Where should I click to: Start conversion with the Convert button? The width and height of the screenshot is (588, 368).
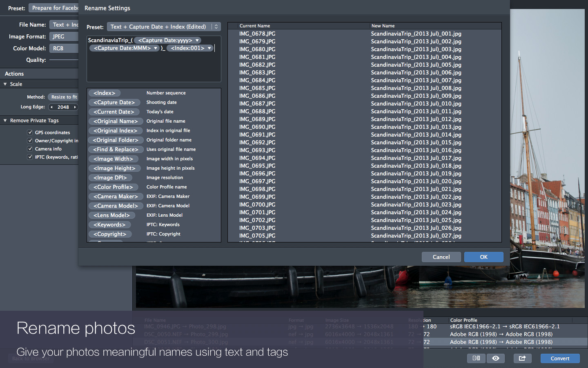[x=560, y=358]
